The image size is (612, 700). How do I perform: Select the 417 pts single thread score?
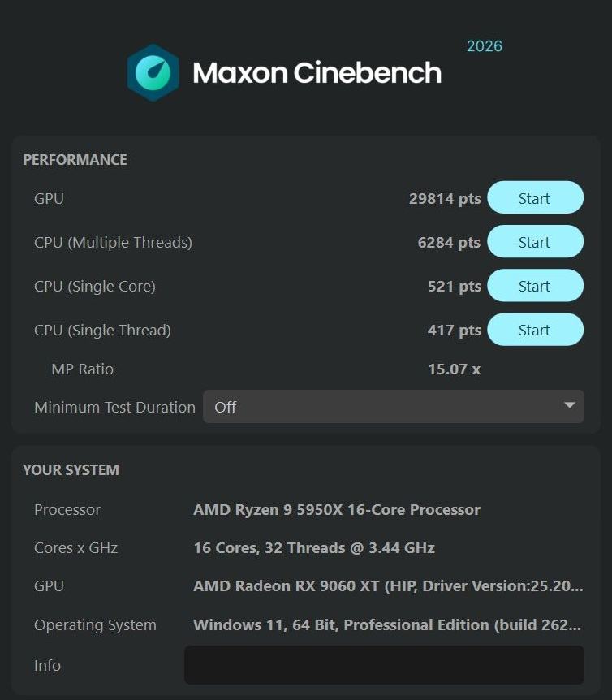pos(454,330)
